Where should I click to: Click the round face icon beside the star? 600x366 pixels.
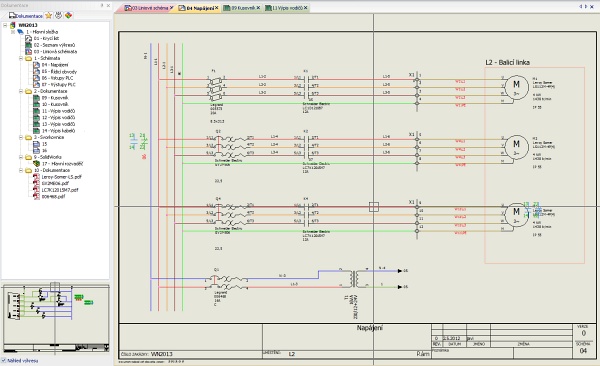click(x=58, y=15)
